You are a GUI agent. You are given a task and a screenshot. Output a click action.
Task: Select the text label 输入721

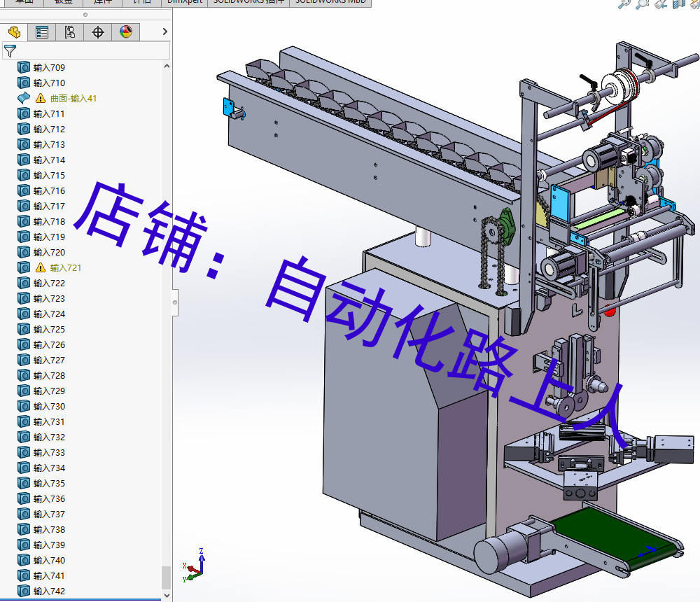tap(66, 268)
